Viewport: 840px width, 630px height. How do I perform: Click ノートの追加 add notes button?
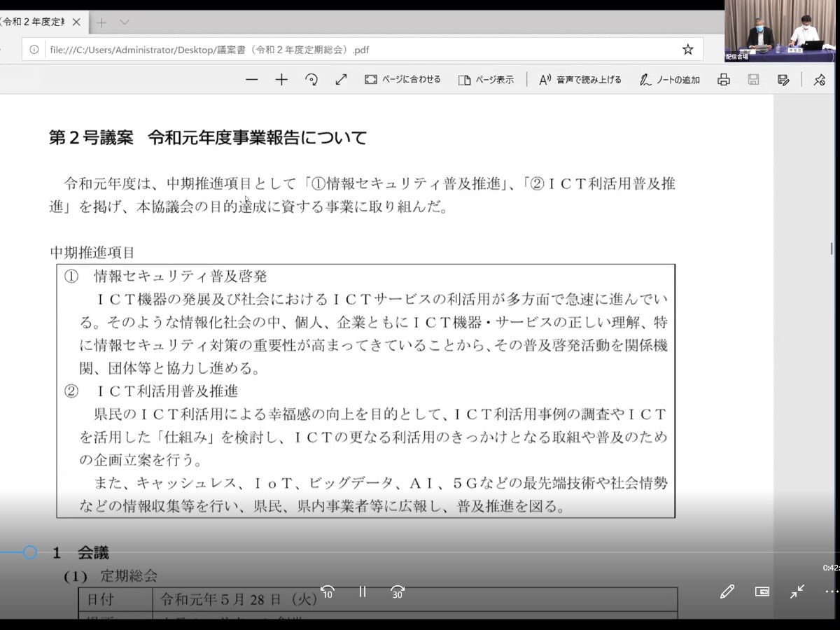pyautogui.click(x=669, y=80)
